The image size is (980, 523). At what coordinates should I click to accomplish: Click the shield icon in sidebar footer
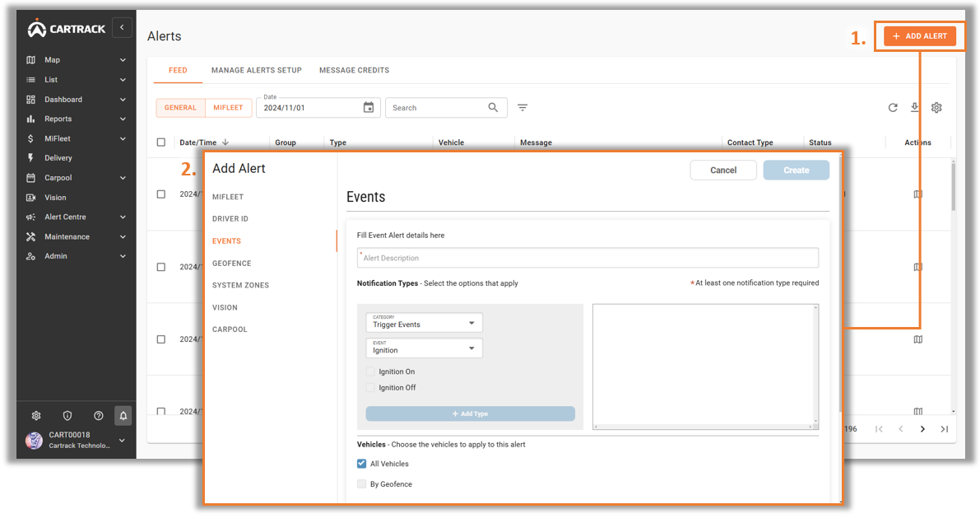pyautogui.click(x=67, y=416)
